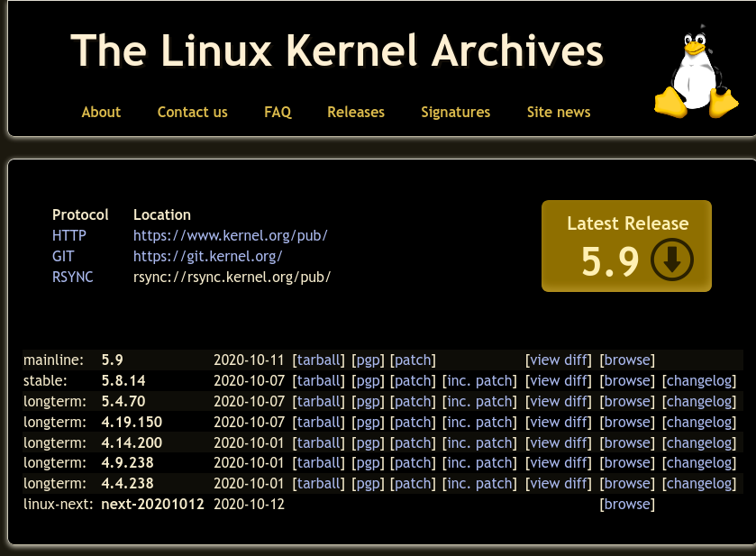Browse the stable 5.8.14 tree
756x556 pixels.
point(627,380)
